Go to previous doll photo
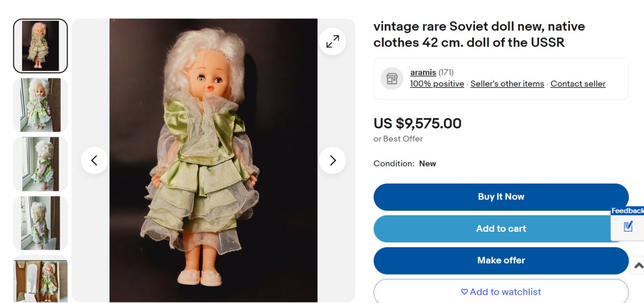Image resolution: width=644 pixels, height=303 pixels. 94,160
